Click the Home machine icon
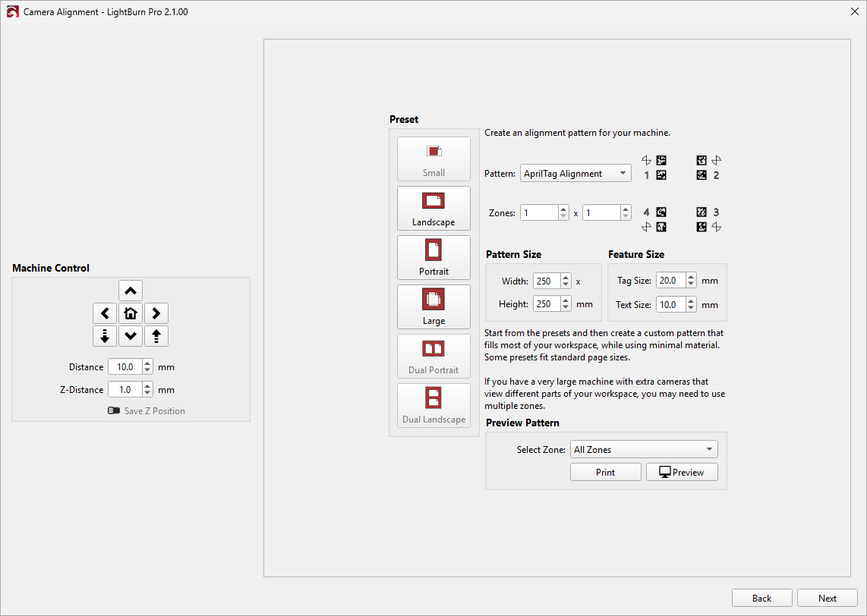This screenshot has width=867, height=616. click(x=131, y=313)
